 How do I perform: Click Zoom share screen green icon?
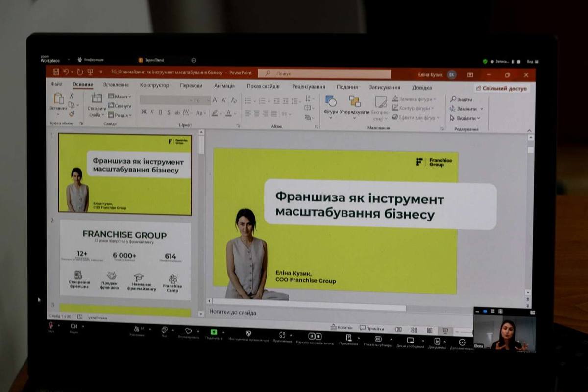[x=214, y=332]
